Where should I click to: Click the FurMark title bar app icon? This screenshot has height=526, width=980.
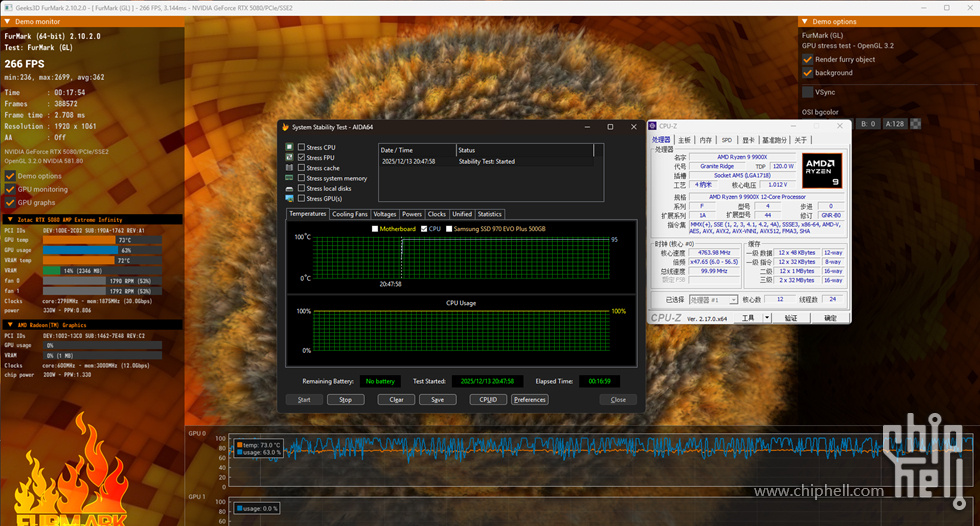pyautogui.click(x=6, y=7)
